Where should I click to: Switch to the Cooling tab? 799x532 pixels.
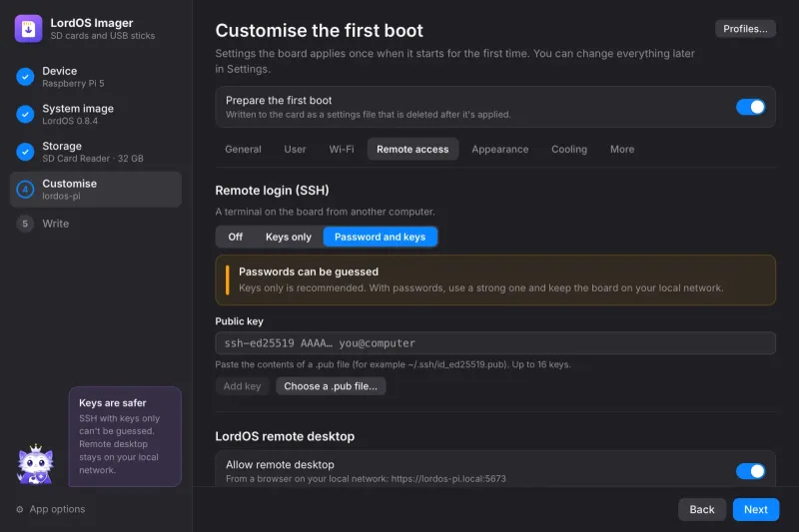pyautogui.click(x=569, y=149)
